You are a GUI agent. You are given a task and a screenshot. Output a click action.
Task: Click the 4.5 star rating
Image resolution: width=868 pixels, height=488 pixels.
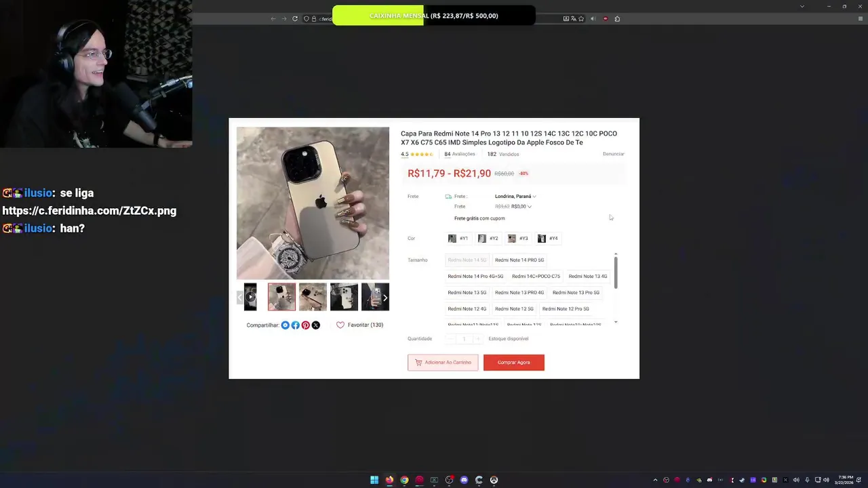(x=417, y=155)
